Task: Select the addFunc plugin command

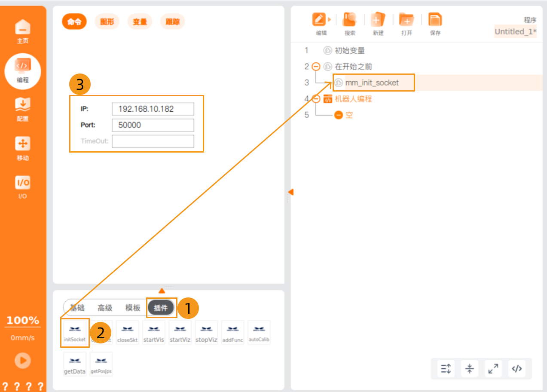Action: point(233,333)
